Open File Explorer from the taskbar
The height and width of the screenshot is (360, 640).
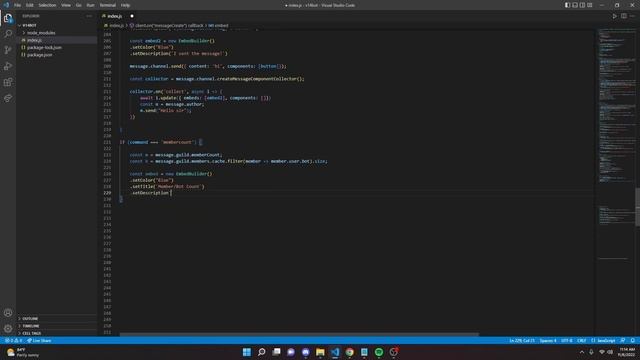click(320, 352)
